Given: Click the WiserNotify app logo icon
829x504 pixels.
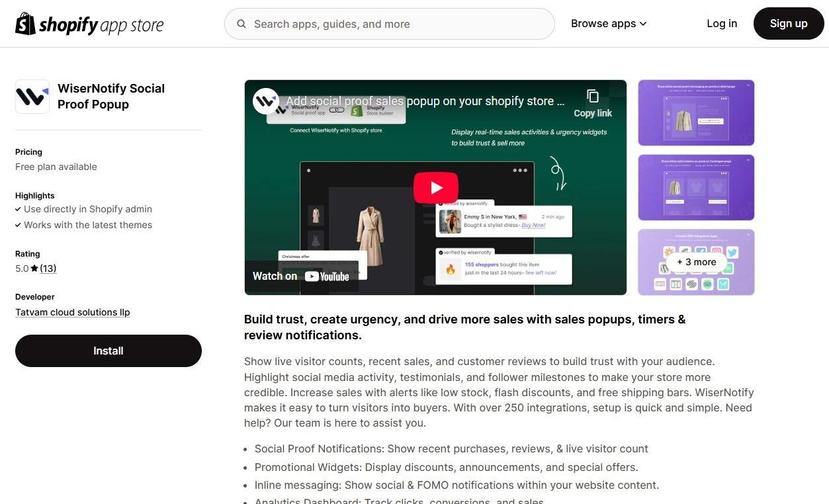Looking at the screenshot, I should coord(32,97).
